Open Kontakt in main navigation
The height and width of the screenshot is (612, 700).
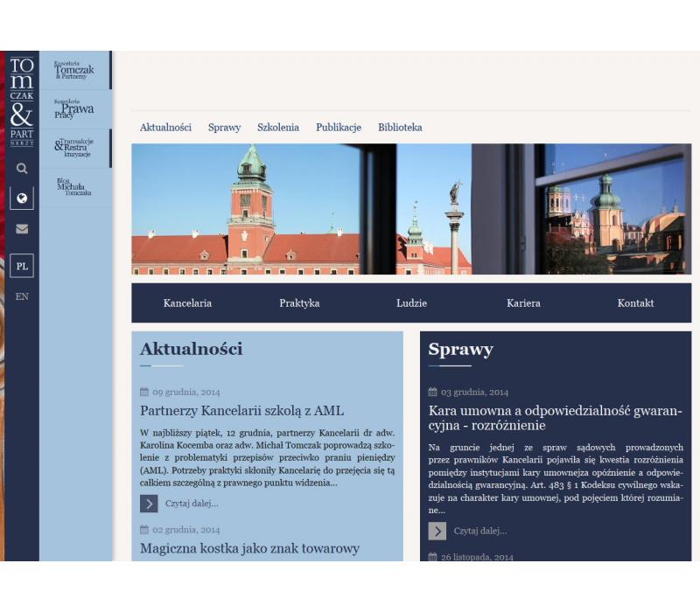635,303
